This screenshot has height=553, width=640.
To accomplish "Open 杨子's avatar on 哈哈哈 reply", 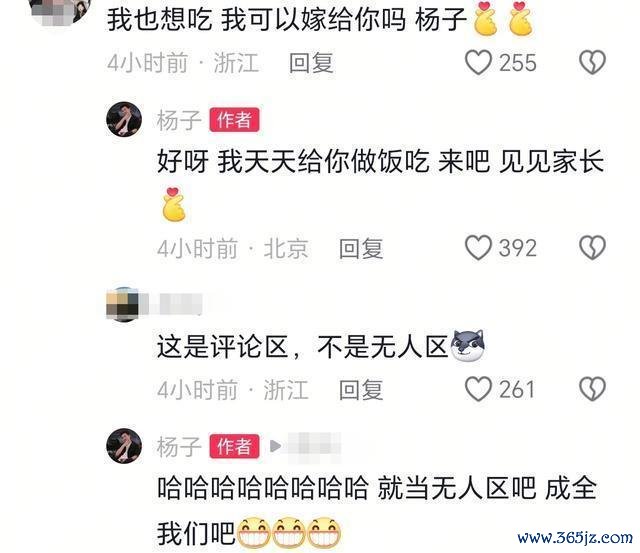I will (124, 446).
